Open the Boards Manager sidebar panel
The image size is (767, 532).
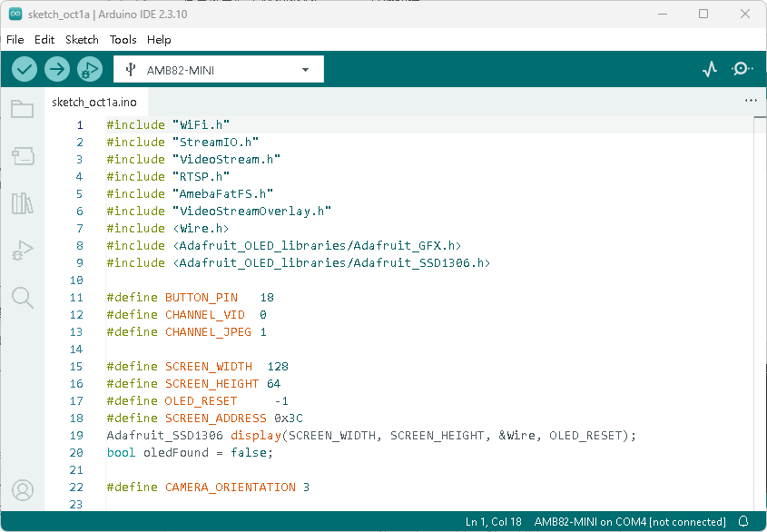[x=23, y=156]
